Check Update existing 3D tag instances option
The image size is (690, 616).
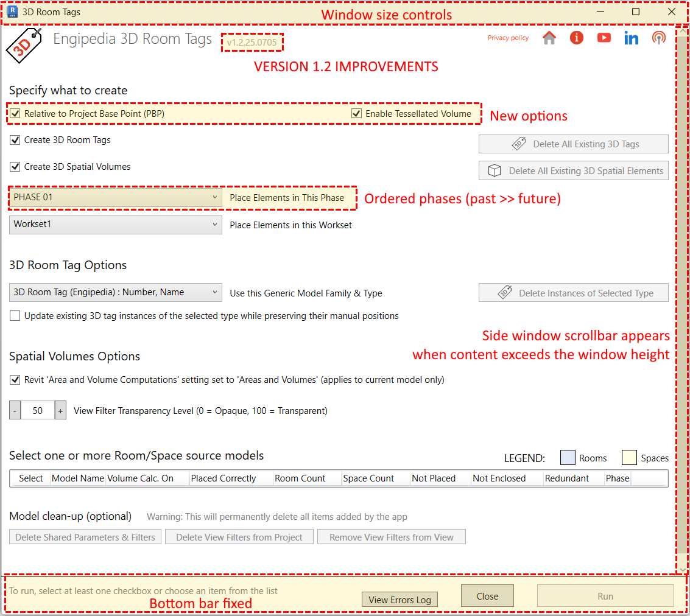pyautogui.click(x=15, y=315)
